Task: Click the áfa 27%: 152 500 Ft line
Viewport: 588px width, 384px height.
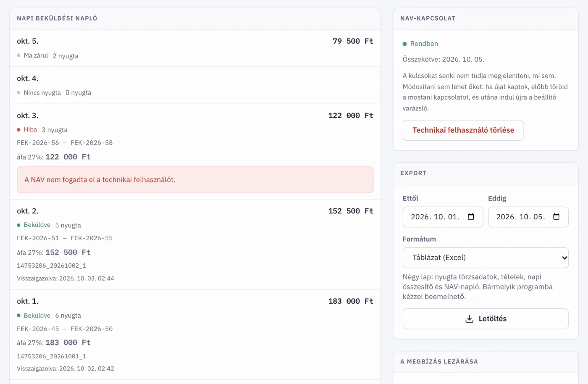Action: (54, 252)
